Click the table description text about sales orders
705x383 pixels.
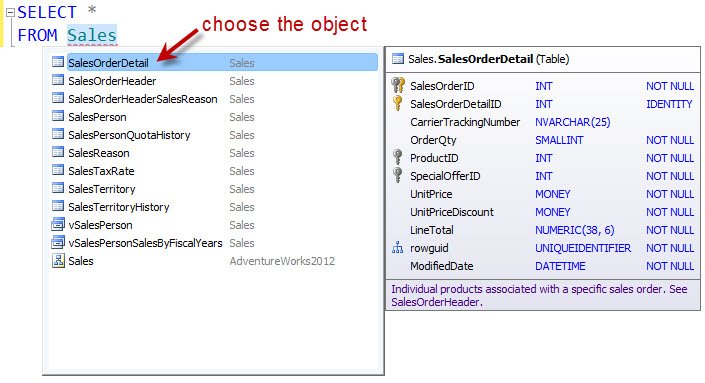coord(539,295)
